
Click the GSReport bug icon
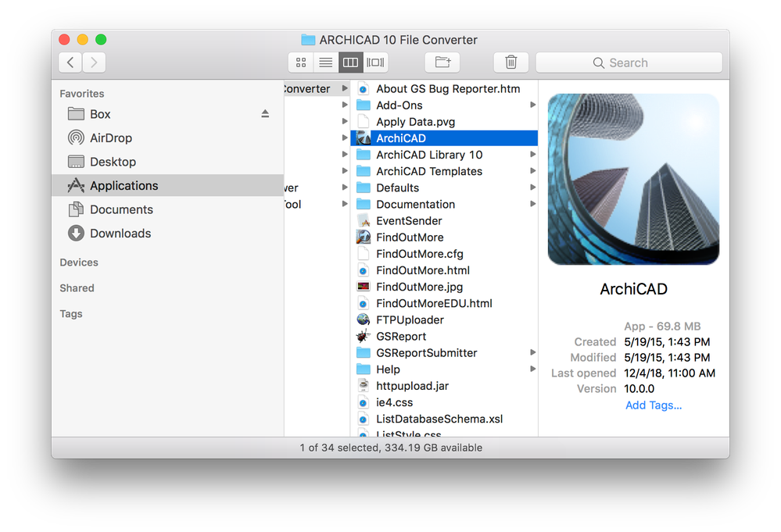coord(364,336)
